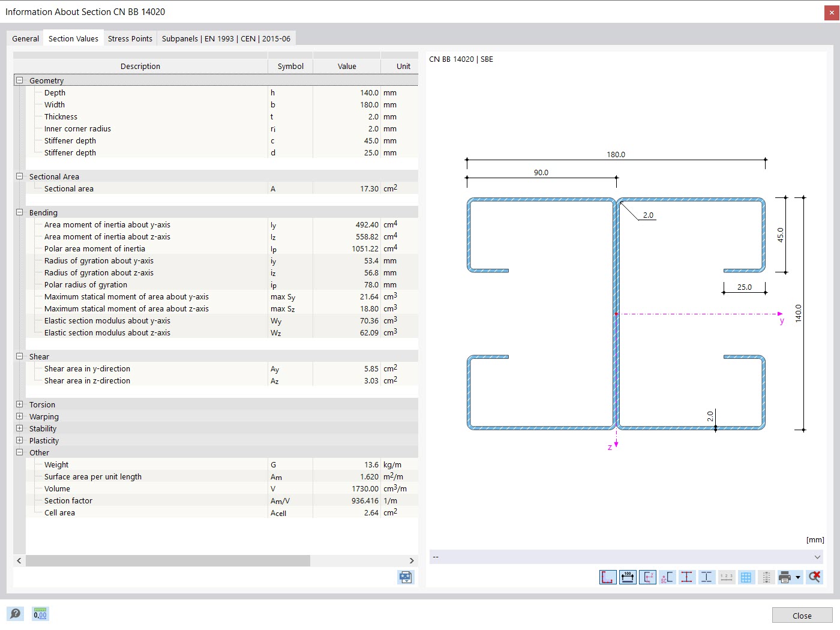This screenshot has width=840, height=630.
Task: Collapse the Geometry group
Action: [19, 80]
